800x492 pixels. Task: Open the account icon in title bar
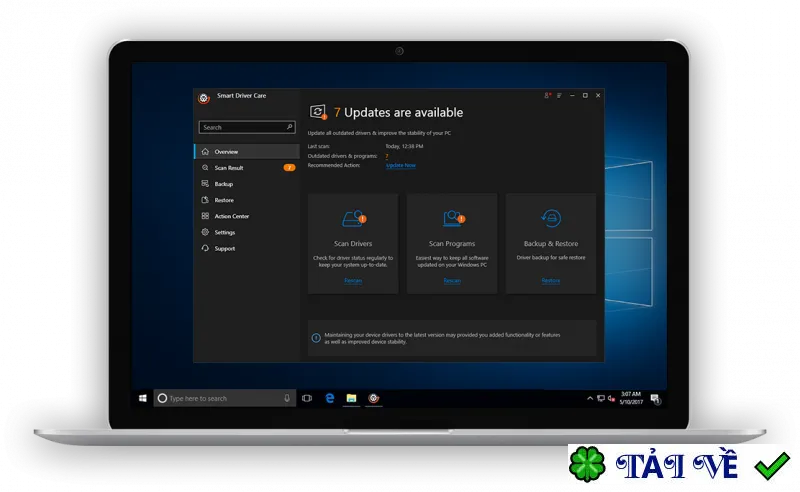coord(547,95)
